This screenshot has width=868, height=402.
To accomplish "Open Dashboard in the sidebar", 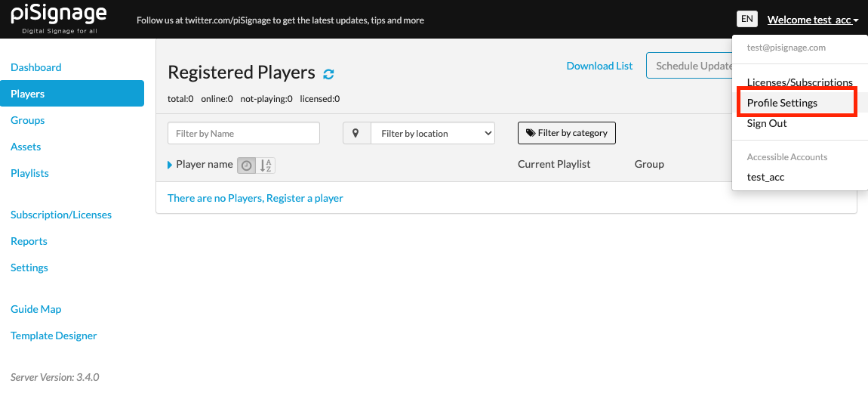I will [x=36, y=67].
